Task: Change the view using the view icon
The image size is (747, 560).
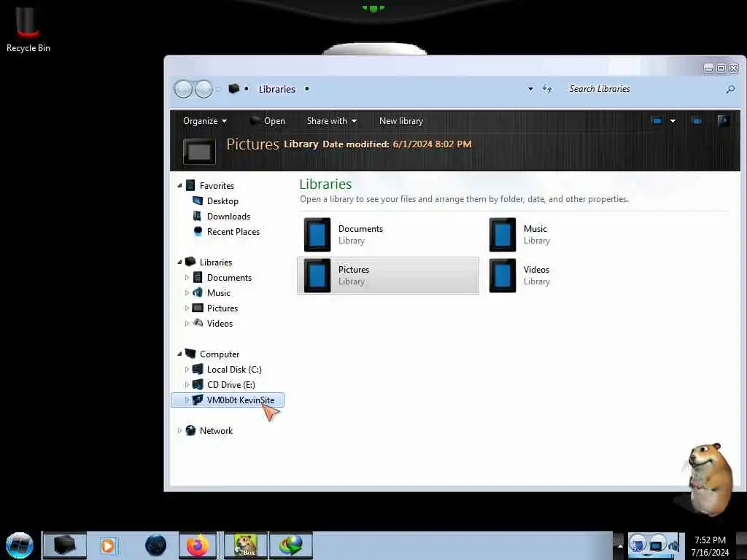Action: coord(657,121)
